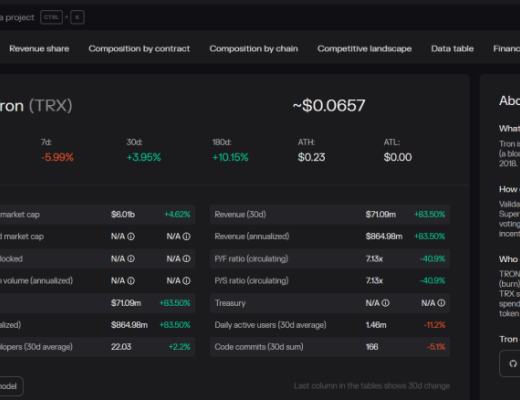Switch to Composition by contract tab

click(x=139, y=49)
